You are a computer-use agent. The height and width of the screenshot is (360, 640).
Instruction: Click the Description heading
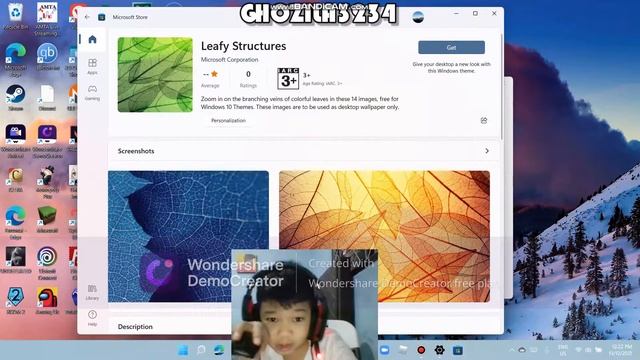[x=135, y=327]
